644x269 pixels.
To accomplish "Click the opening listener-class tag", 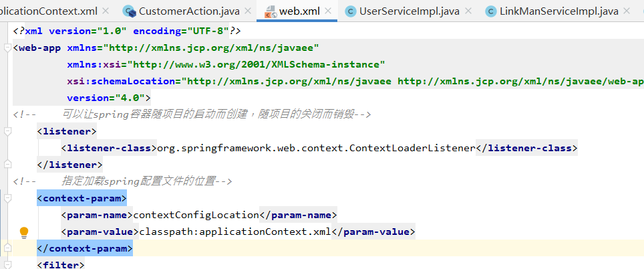I will point(110,148).
